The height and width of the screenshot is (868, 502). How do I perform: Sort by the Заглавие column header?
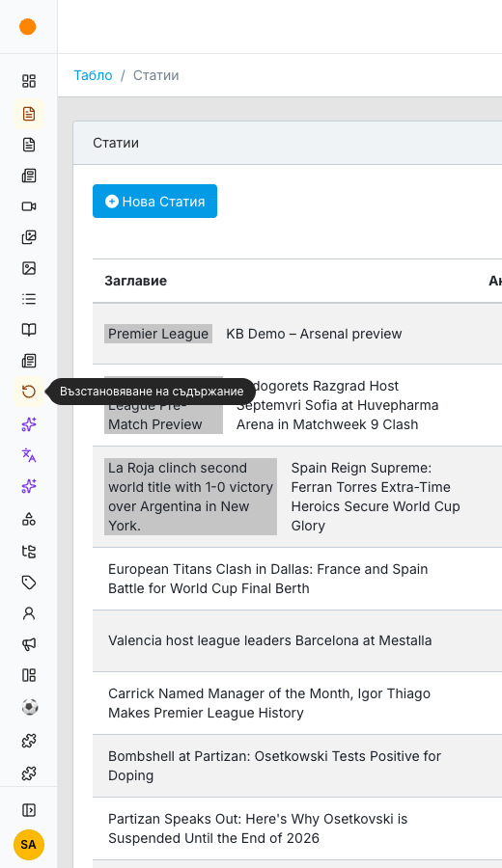click(x=136, y=281)
